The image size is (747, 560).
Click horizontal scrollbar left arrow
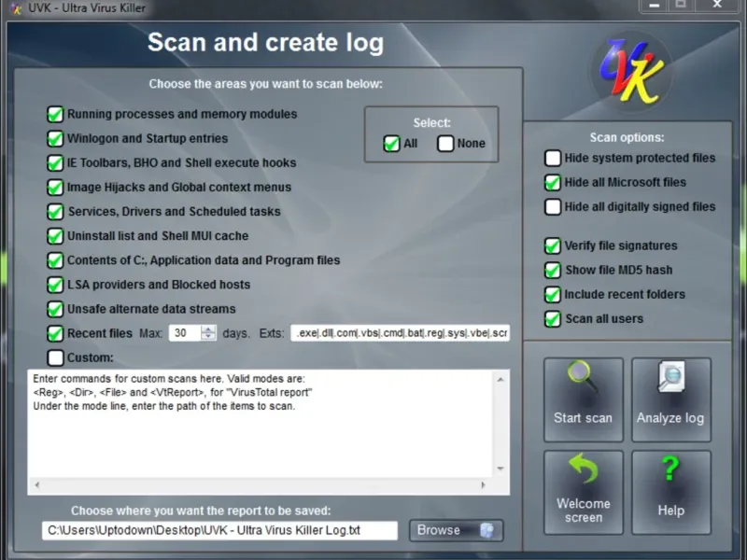click(37, 485)
